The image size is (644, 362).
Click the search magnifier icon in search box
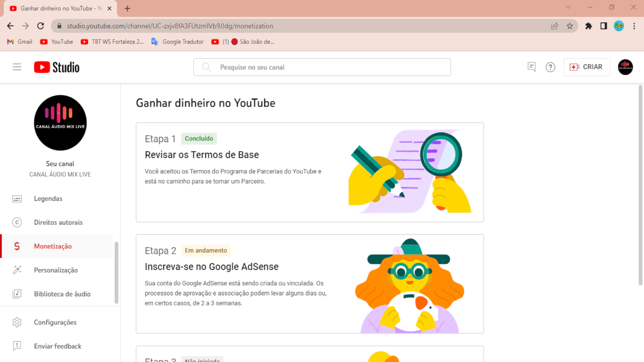coord(206,67)
